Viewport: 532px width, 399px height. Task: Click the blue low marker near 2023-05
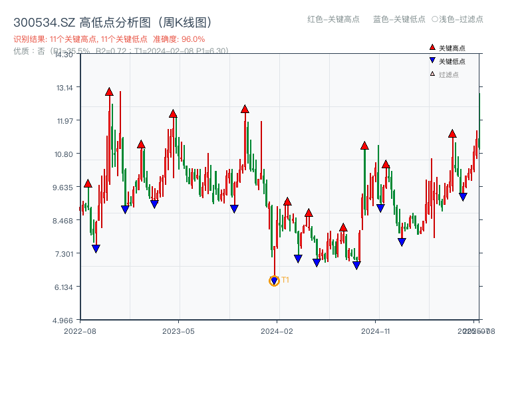155,203
